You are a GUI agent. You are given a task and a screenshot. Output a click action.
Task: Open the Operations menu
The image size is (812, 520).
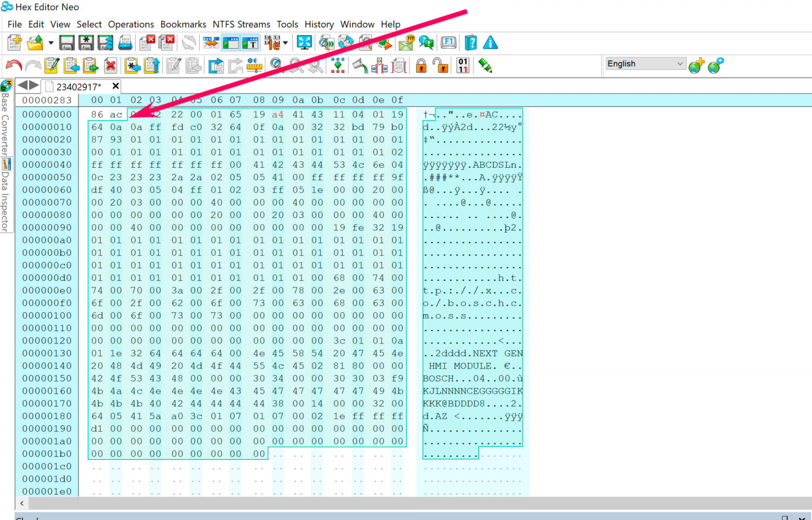coord(131,24)
